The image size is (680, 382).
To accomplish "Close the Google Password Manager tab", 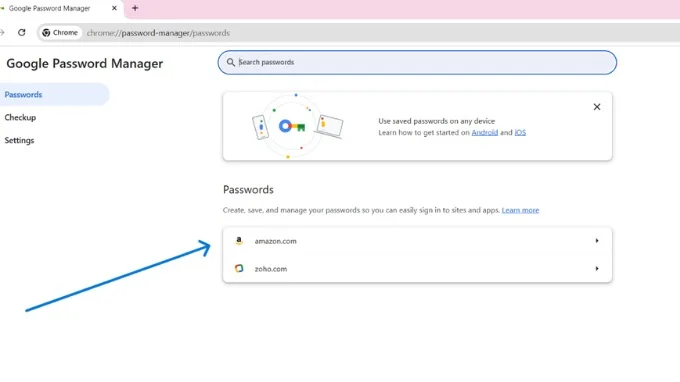I will click(114, 8).
